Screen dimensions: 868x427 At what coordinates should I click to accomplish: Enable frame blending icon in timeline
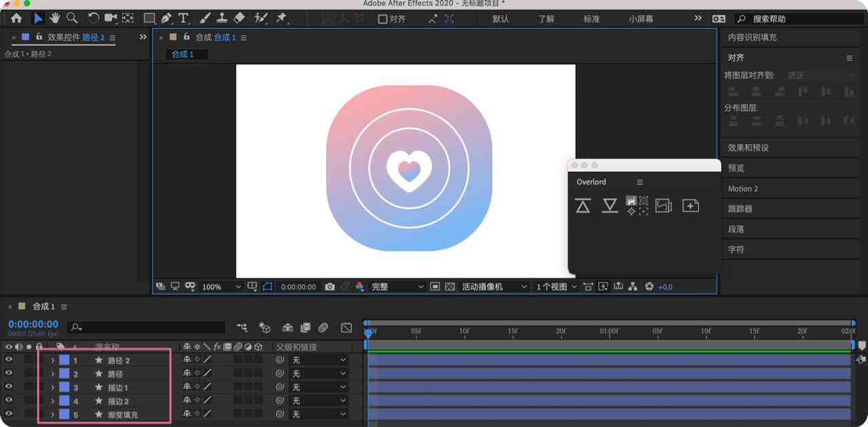click(305, 327)
